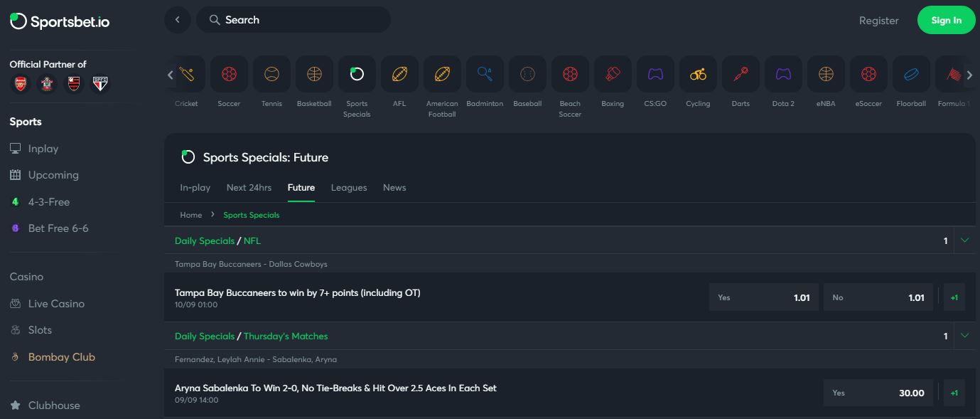Click the green Sign In button
Image resolution: width=980 pixels, height=419 pixels.
(x=946, y=20)
